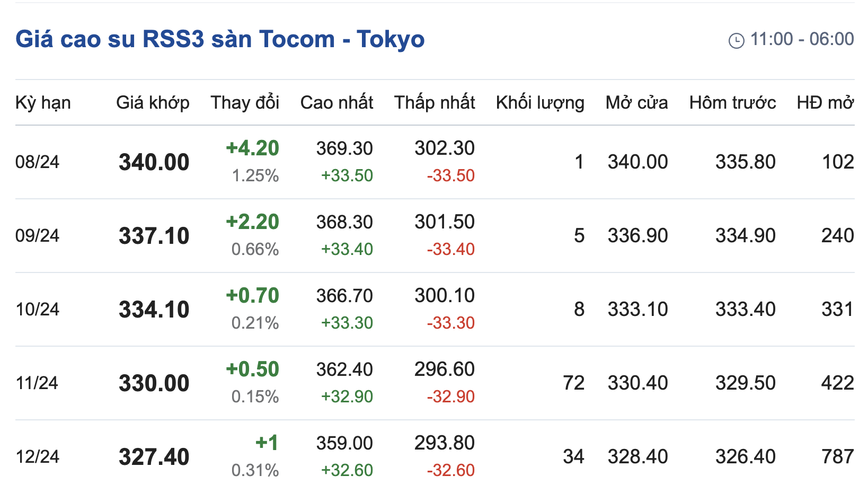This screenshot has height=493, width=868.
Task: Click the HĐ mở column header
Action: click(825, 102)
